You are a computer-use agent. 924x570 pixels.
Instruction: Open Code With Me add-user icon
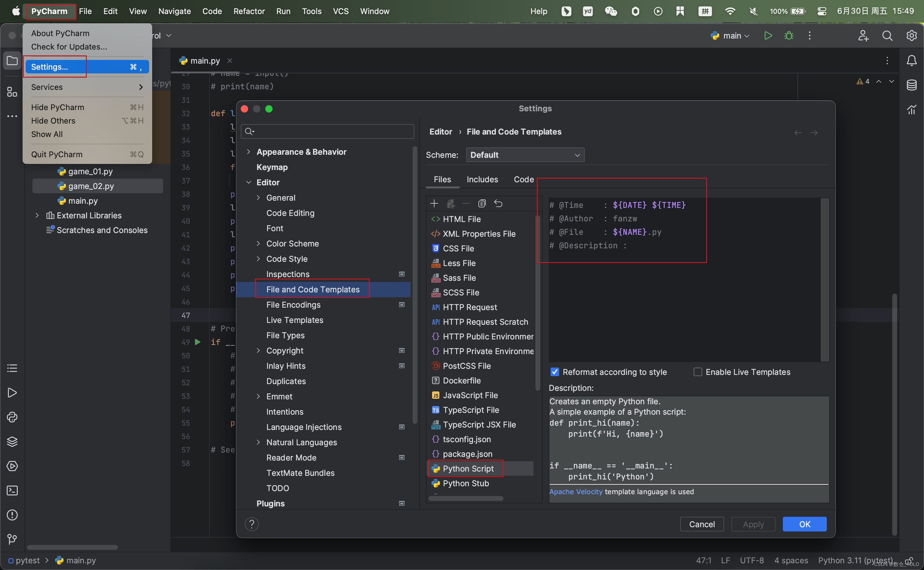[x=863, y=35]
